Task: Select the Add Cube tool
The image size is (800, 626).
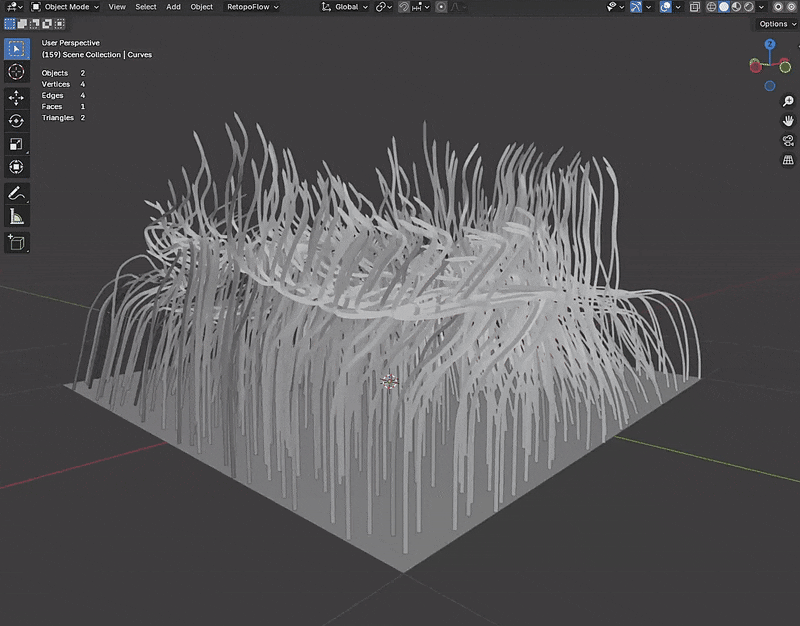Action: tap(16, 243)
